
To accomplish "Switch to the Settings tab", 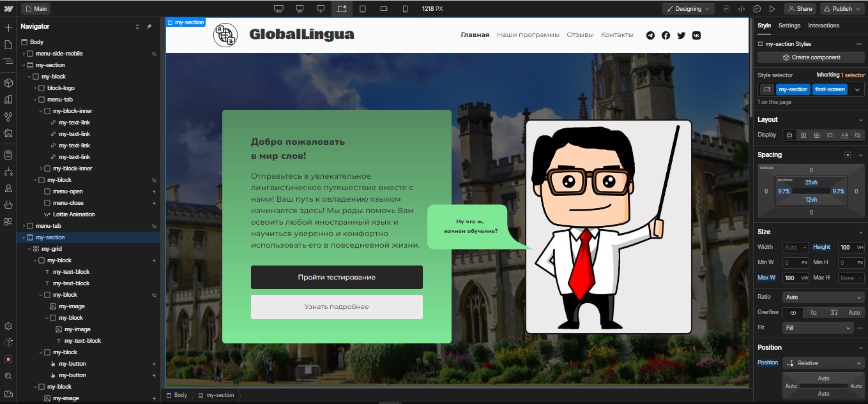I will (x=789, y=26).
